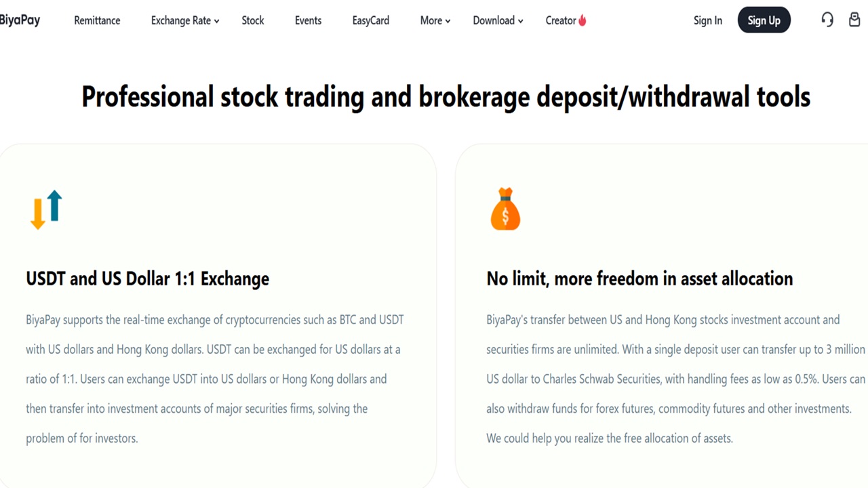The image size is (868, 488).
Task: Go to the Events page
Action: [308, 20]
